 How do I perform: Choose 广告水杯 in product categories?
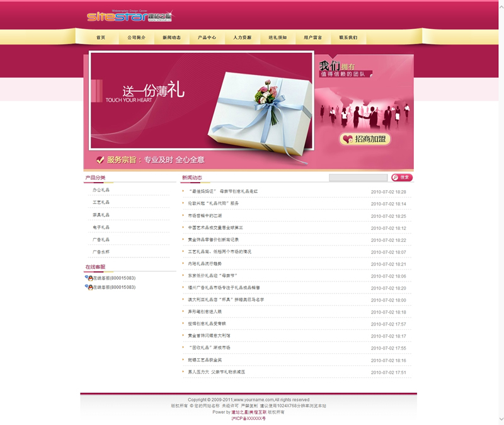101,252
